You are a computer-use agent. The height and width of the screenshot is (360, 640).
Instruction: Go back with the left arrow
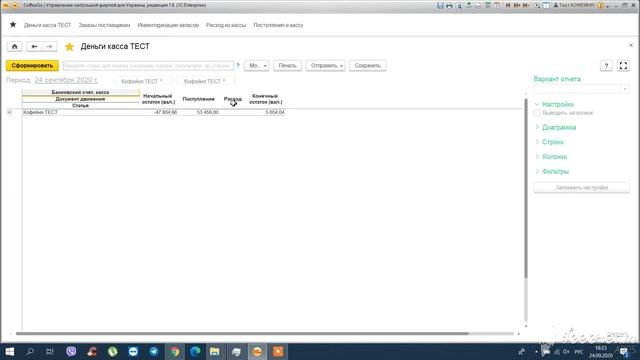coord(34,47)
